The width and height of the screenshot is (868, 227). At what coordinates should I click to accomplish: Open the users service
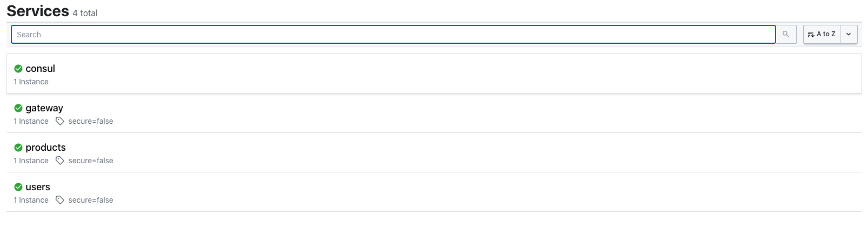tap(38, 187)
